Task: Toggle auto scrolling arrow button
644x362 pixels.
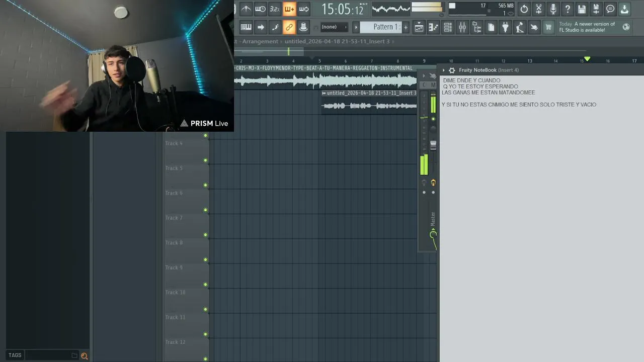Action: (261, 27)
